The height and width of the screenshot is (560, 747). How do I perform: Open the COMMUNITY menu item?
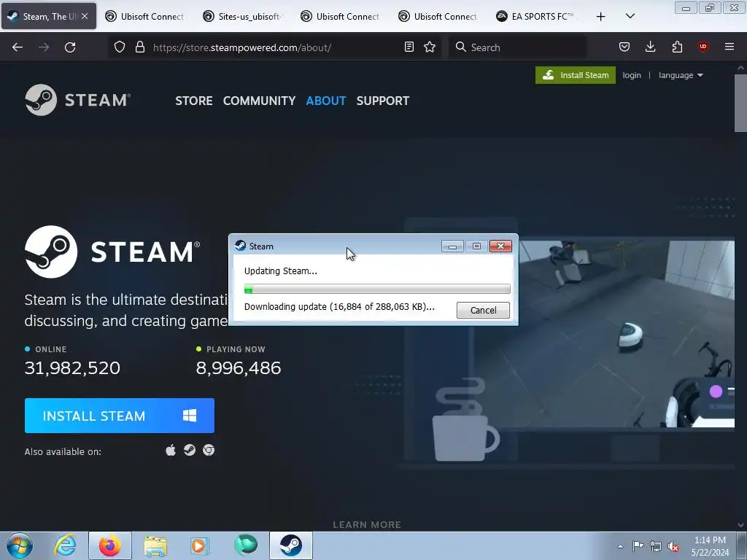(259, 101)
